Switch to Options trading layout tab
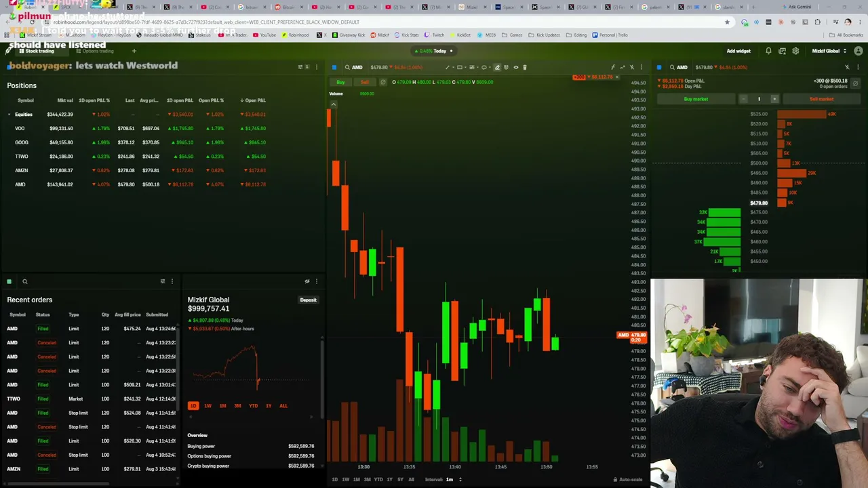Viewport: 868px width, 488px height. [x=94, y=51]
